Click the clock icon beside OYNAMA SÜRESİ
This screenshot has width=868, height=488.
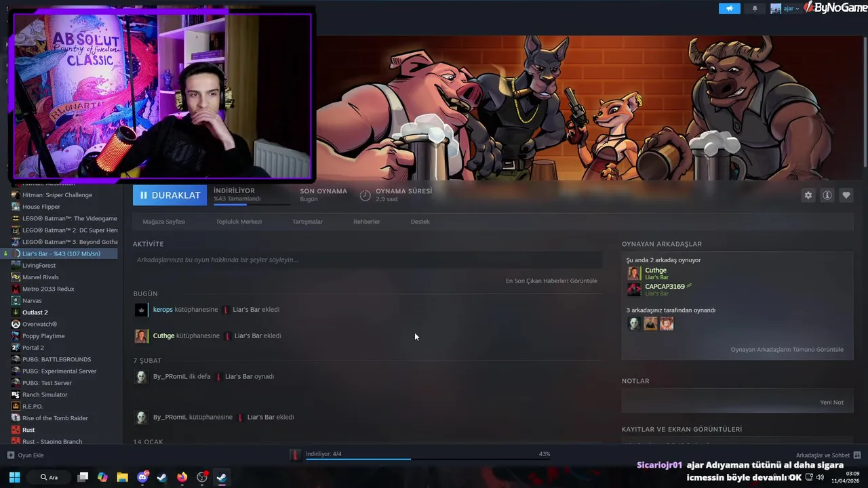pyautogui.click(x=365, y=195)
